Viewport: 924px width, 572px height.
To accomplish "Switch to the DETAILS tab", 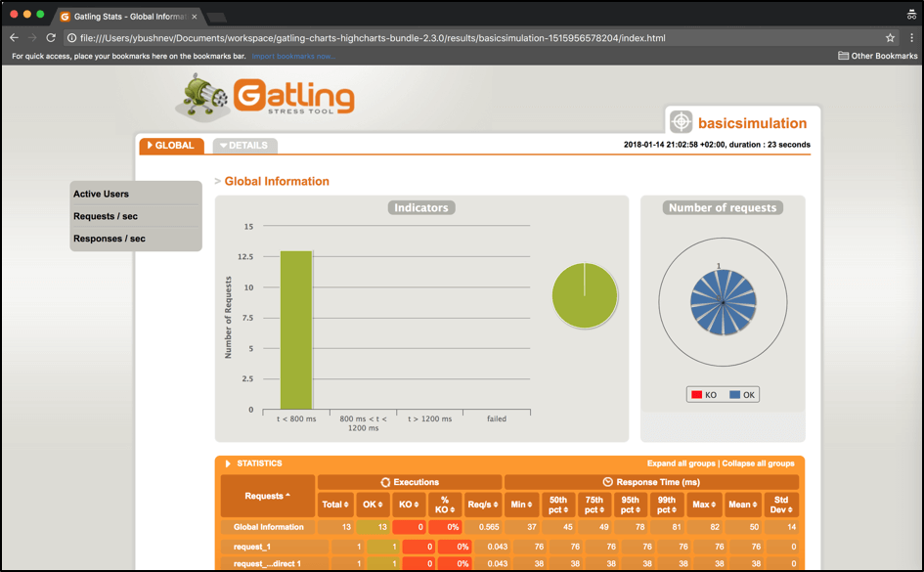I will coord(244,146).
